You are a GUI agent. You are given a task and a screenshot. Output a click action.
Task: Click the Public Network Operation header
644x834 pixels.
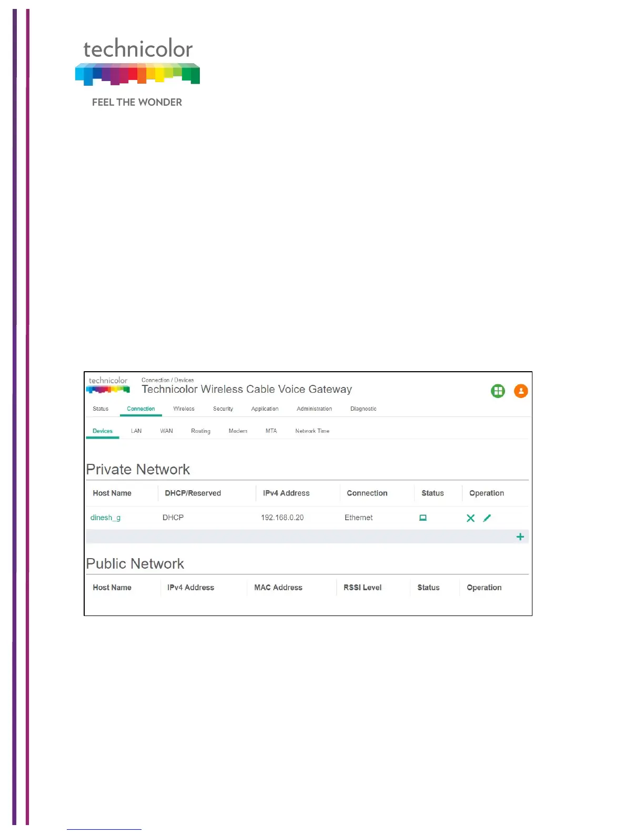tap(484, 588)
